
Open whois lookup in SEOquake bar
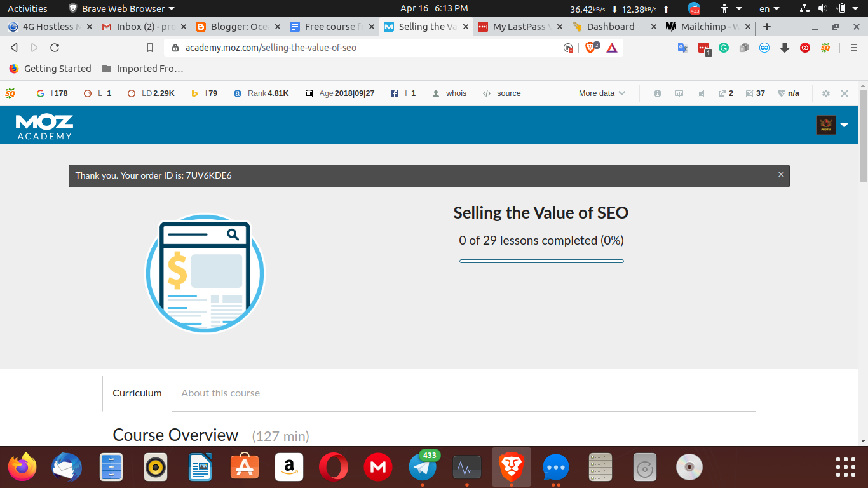click(450, 93)
